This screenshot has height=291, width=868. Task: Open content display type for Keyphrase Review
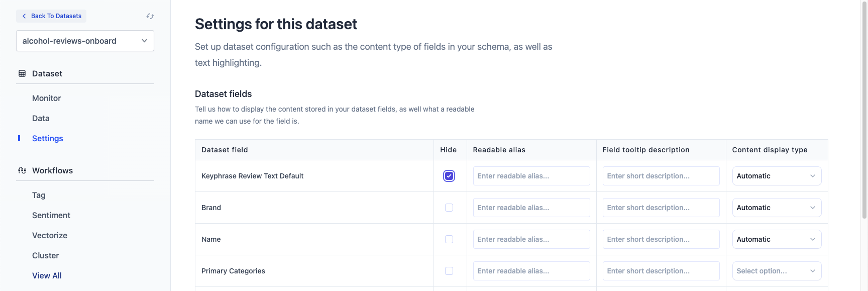click(777, 176)
